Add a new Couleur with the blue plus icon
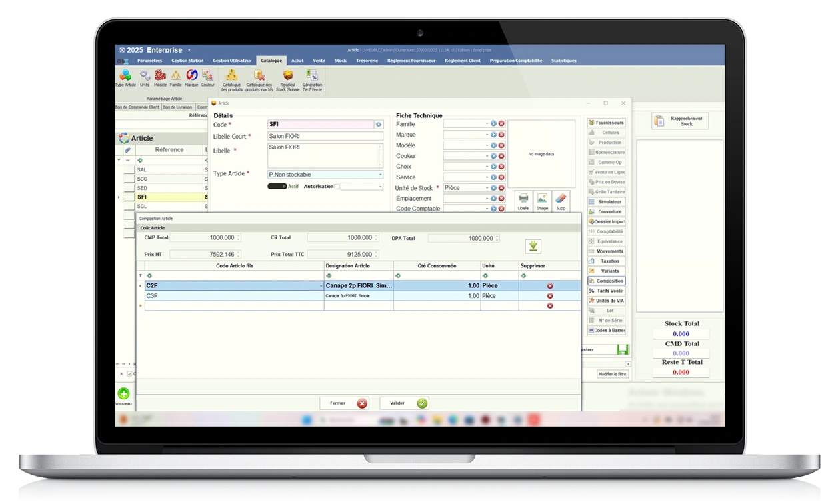840x504 pixels. tap(494, 156)
